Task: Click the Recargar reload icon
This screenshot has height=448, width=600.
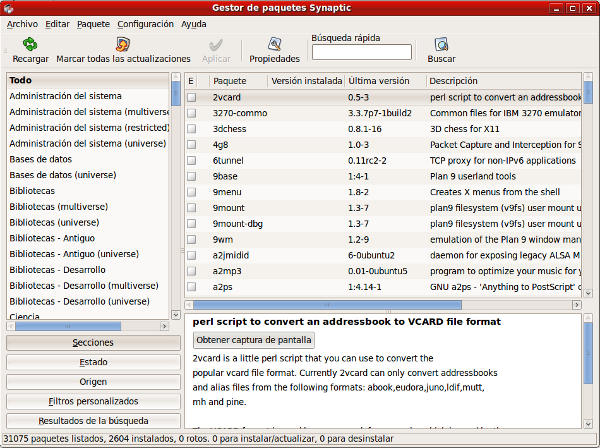Action: [30, 44]
